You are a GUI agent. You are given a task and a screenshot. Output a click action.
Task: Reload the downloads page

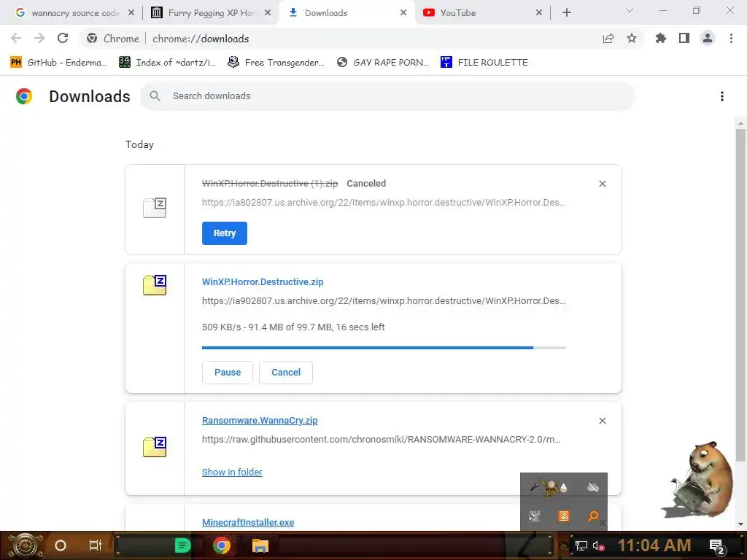pos(63,39)
